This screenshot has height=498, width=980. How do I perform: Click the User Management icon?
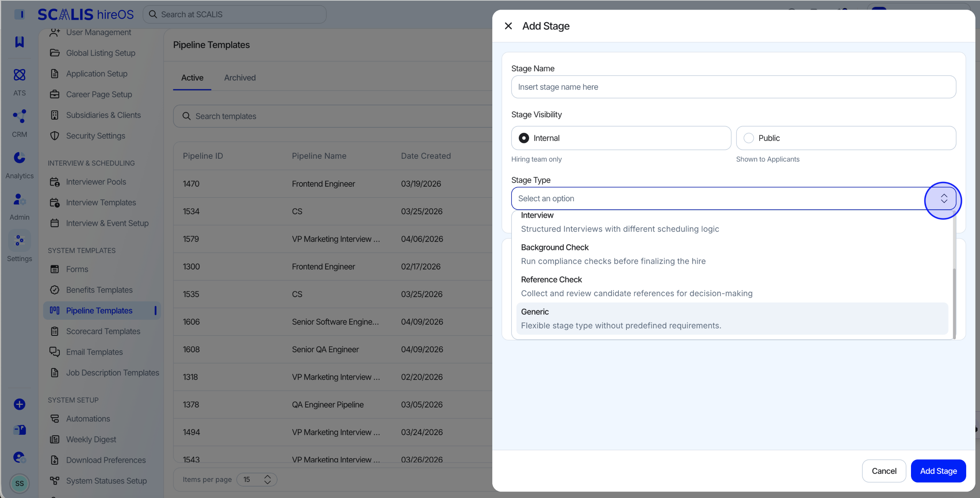tap(55, 32)
